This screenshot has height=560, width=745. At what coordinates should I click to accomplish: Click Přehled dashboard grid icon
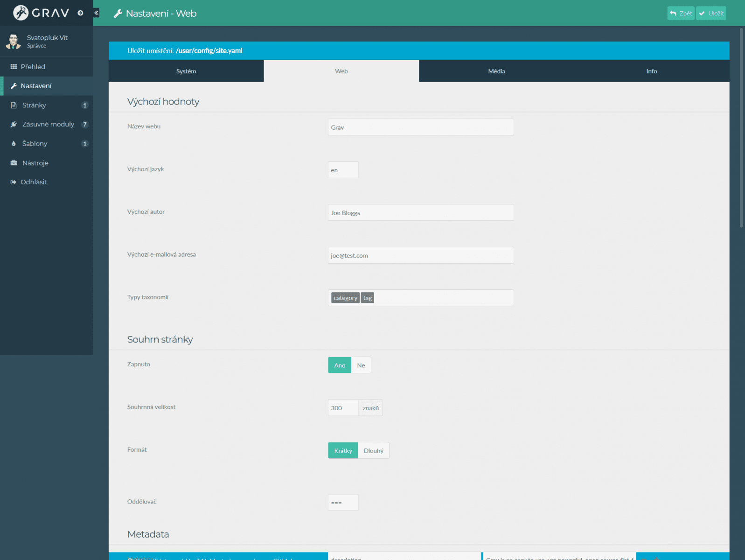[14, 67]
